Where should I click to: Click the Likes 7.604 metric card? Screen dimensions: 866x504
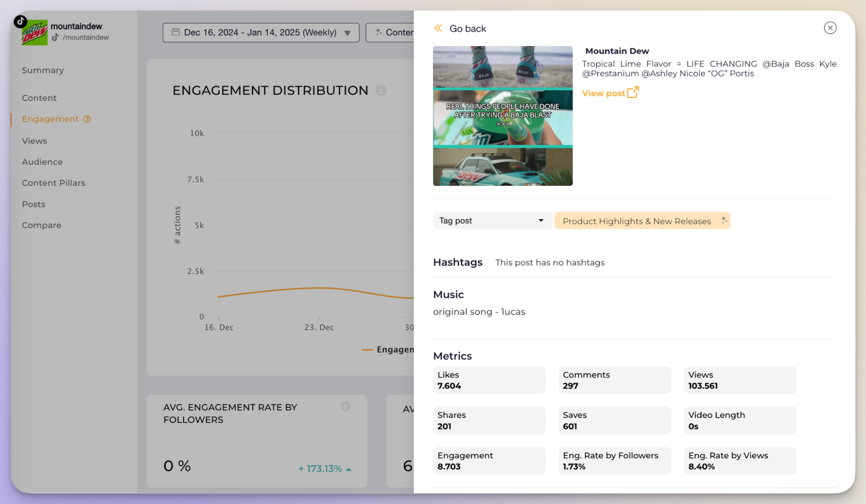pyautogui.click(x=489, y=380)
